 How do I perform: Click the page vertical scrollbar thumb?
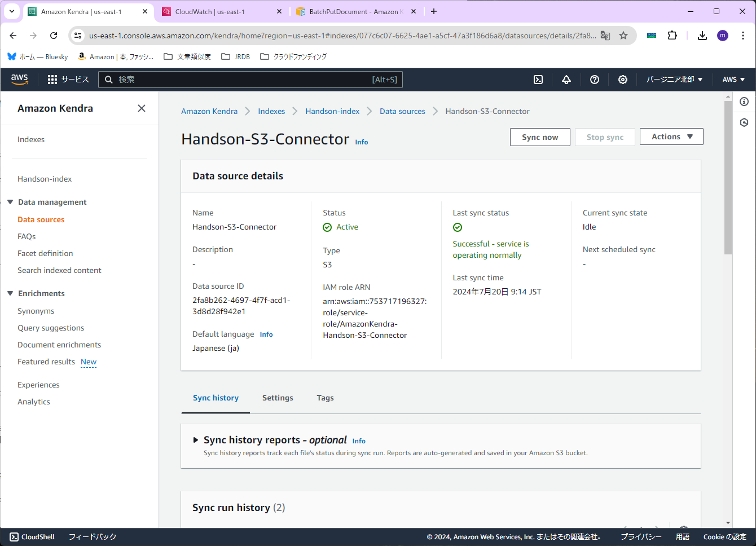tap(728, 178)
